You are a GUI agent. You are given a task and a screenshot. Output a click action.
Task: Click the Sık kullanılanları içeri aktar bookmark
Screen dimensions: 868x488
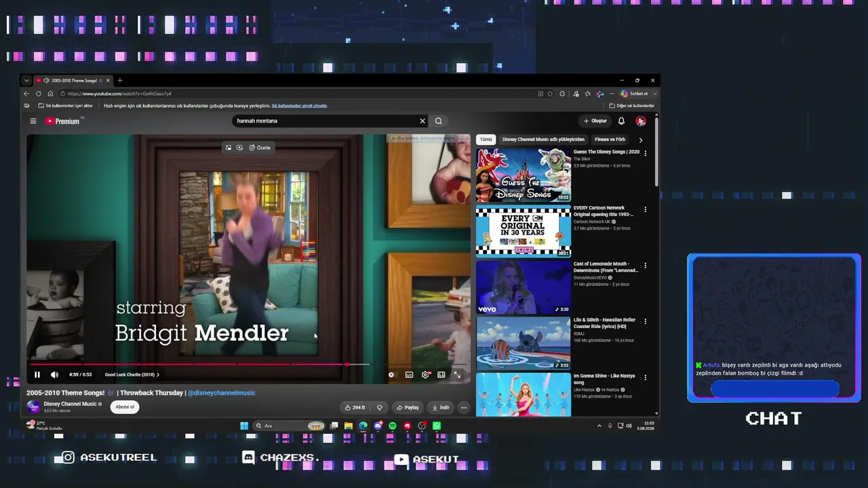[66, 106]
